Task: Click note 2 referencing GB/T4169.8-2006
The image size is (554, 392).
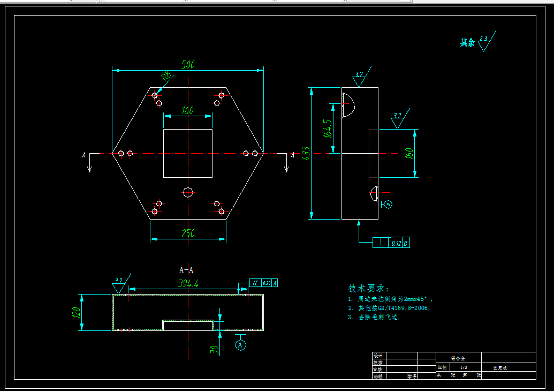Action: coord(389,308)
